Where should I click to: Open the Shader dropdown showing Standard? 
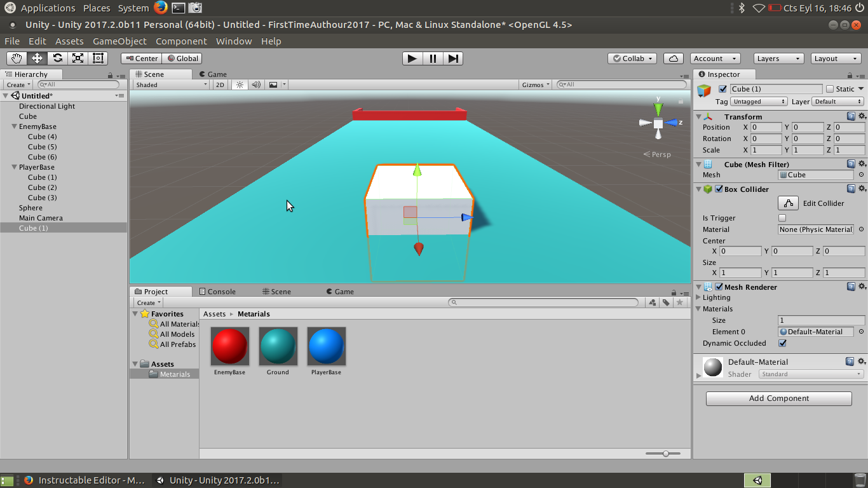811,374
